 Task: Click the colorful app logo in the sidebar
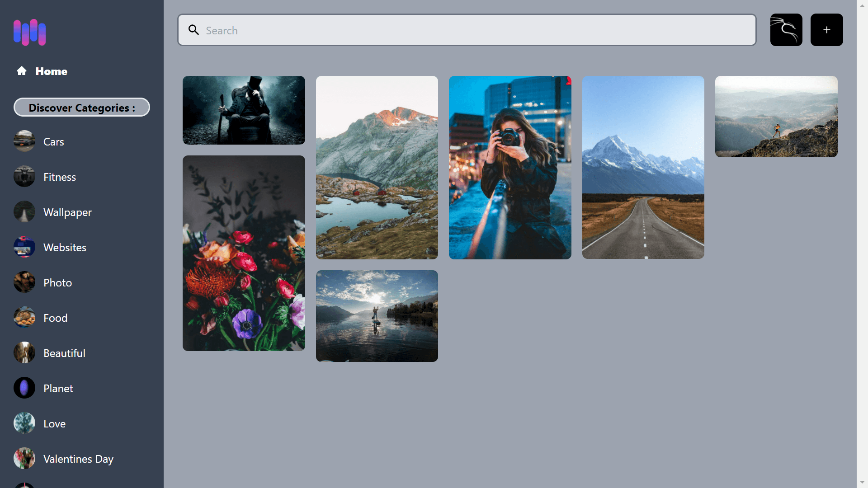click(30, 32)
